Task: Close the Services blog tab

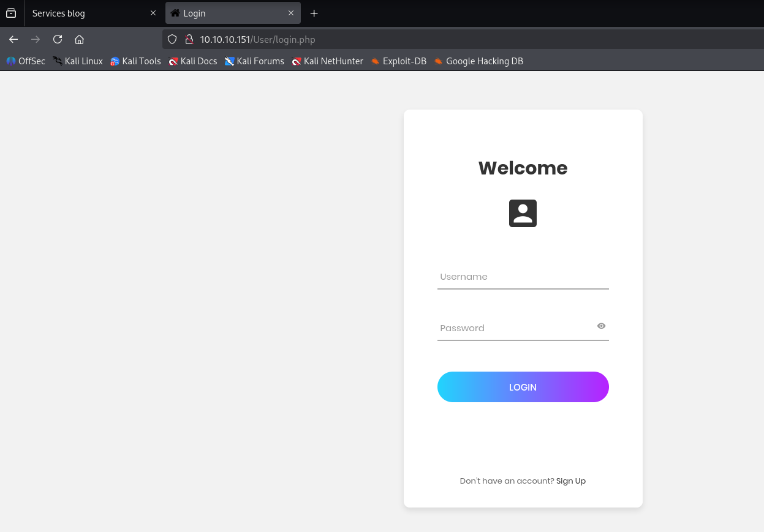Action: click(x=153, y=13)
